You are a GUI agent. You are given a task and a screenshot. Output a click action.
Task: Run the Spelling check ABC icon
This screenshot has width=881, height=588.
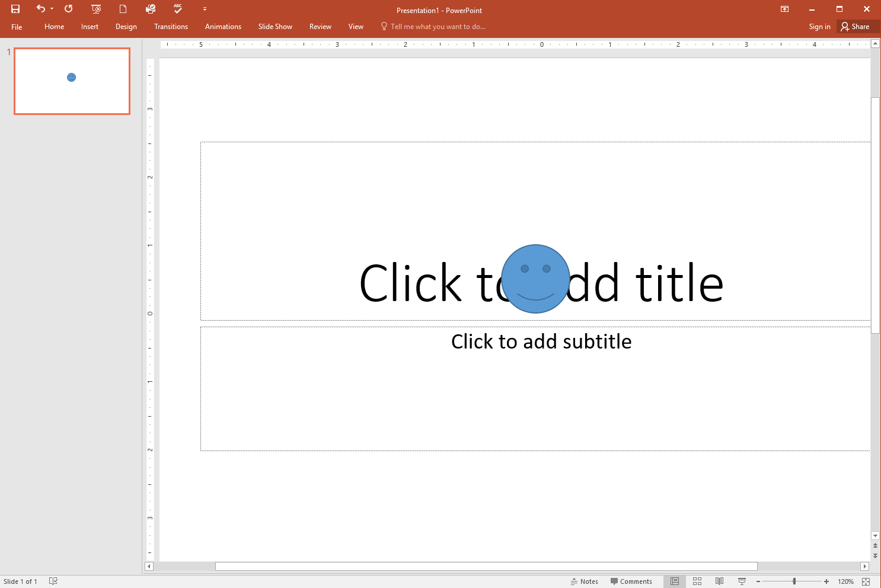178,9
